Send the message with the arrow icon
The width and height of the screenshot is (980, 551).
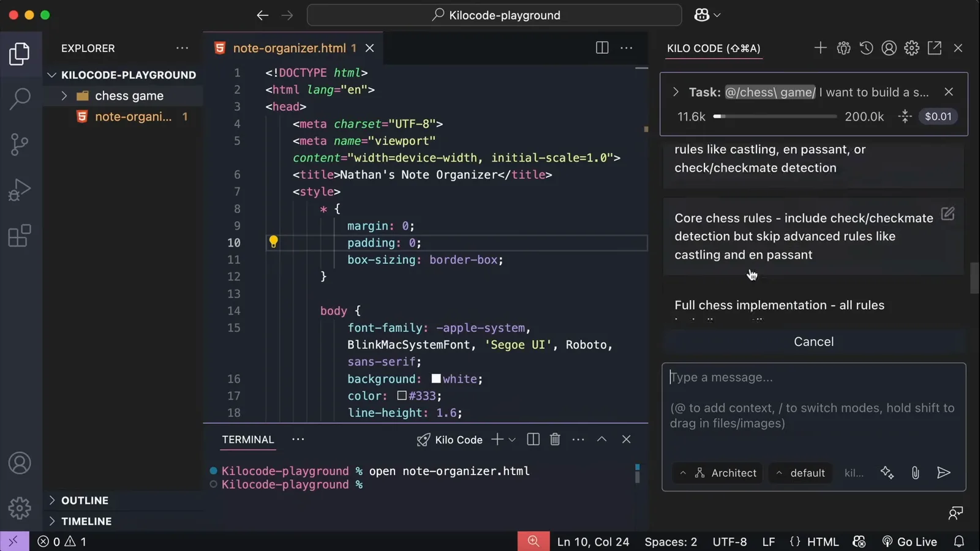point(944,473)
